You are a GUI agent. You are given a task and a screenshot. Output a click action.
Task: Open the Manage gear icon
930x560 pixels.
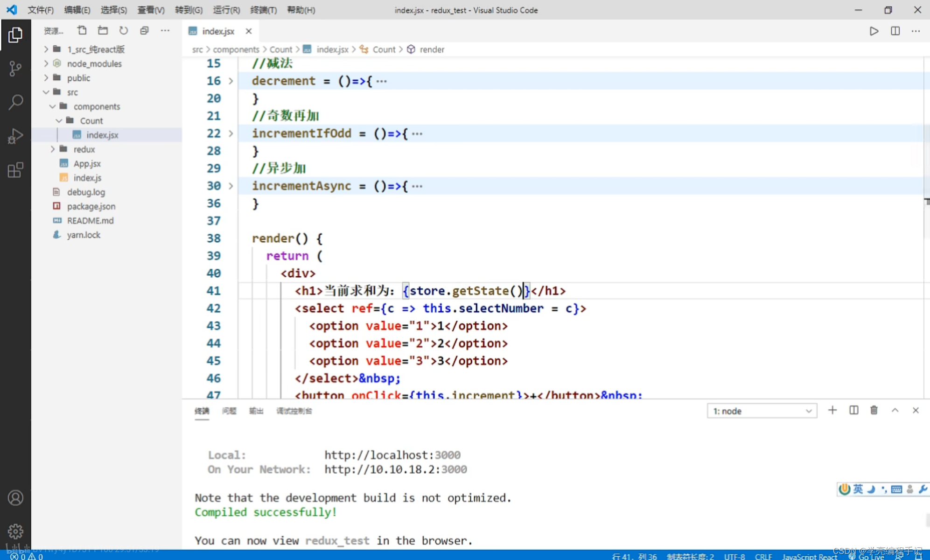tap(15, 531)
